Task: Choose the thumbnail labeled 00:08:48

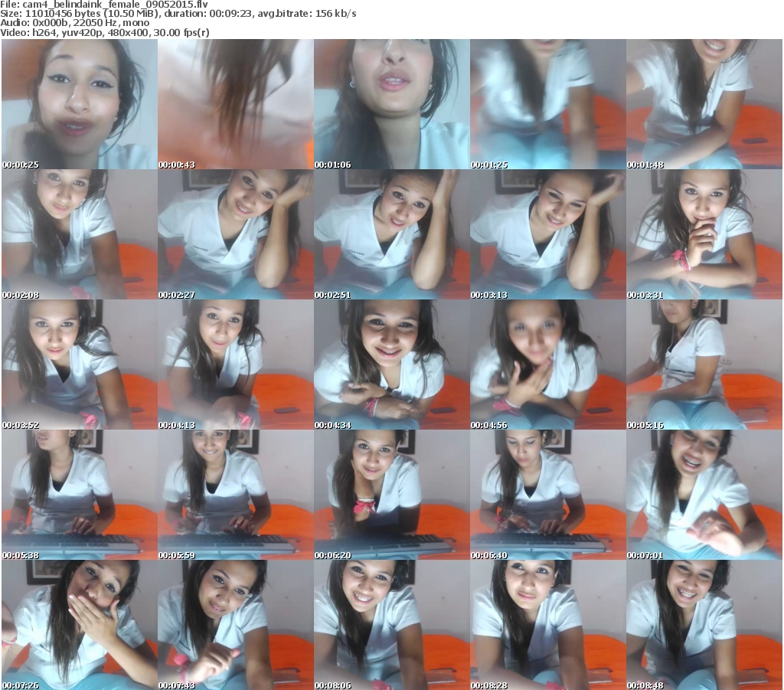Action: tap(704, 625)
